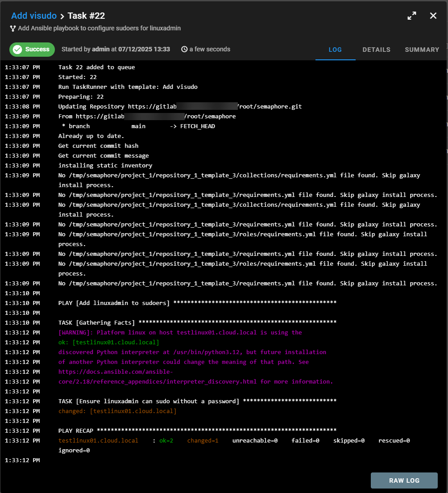The image size is (448, 493).
Task: Switch to the LOG tab
Action: pyautogui.click(x=335, y=50)
